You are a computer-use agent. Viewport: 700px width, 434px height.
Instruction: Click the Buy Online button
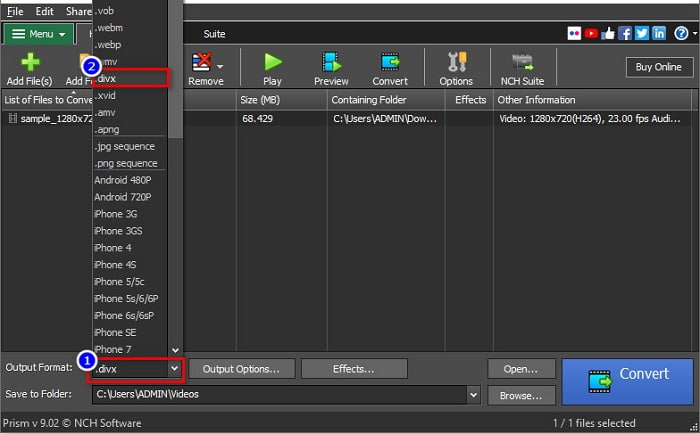[x=659, y=67]
